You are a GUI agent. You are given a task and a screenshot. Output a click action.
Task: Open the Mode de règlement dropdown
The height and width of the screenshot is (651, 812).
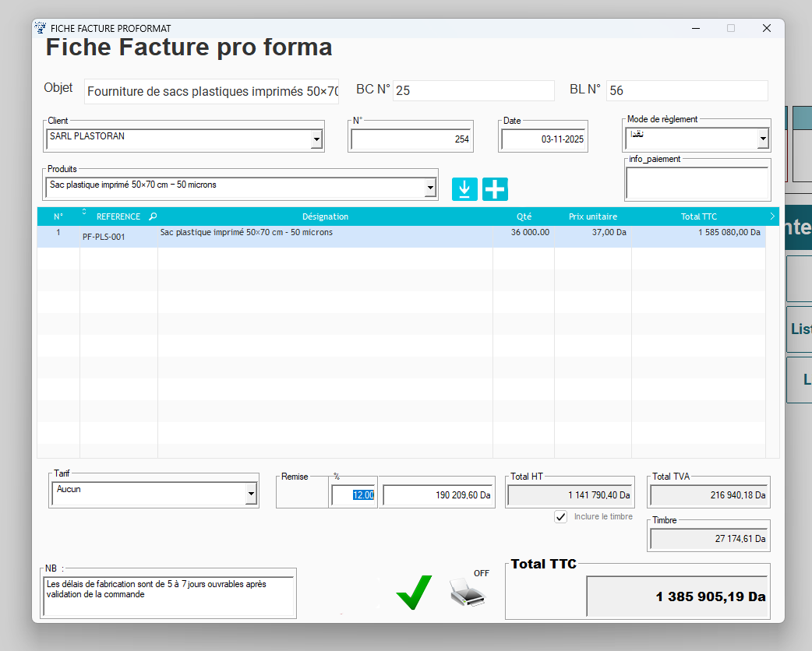point(762,139)
